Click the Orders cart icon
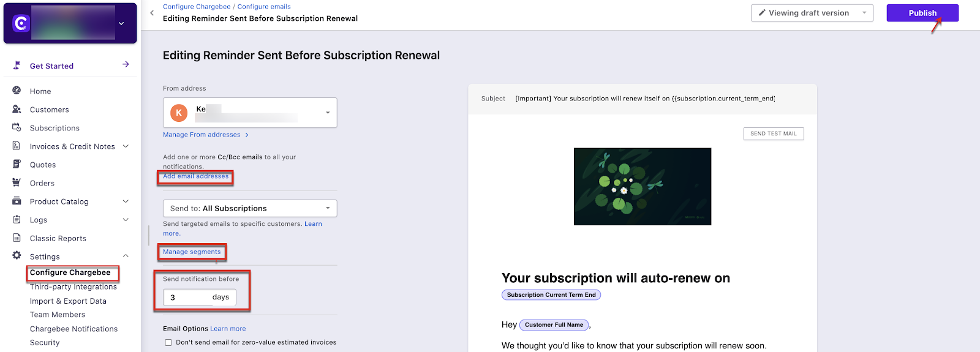 [17, 182]
